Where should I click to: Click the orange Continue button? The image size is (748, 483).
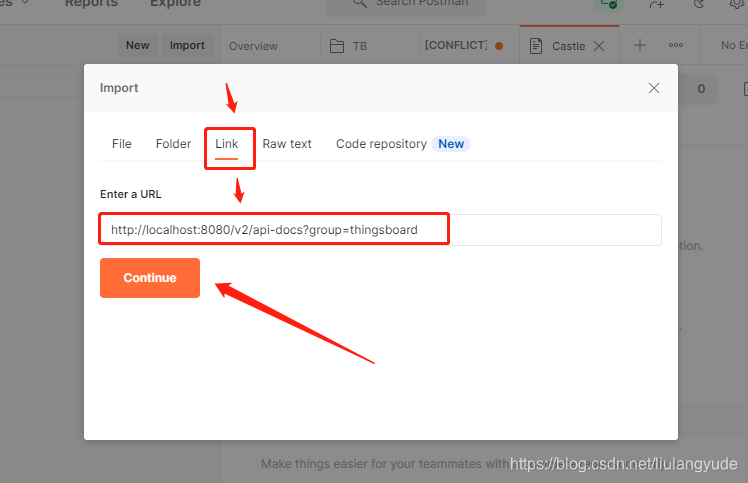click(x=150, y=278)
